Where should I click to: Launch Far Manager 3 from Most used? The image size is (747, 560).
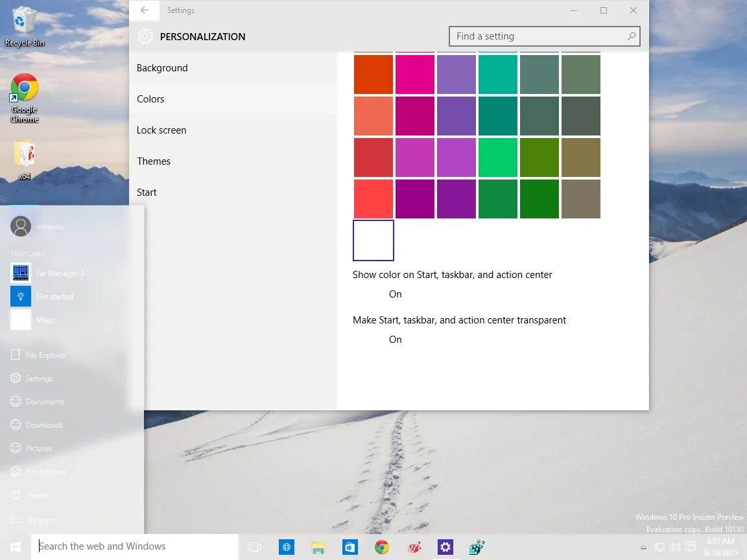click(x=47, y=274)
